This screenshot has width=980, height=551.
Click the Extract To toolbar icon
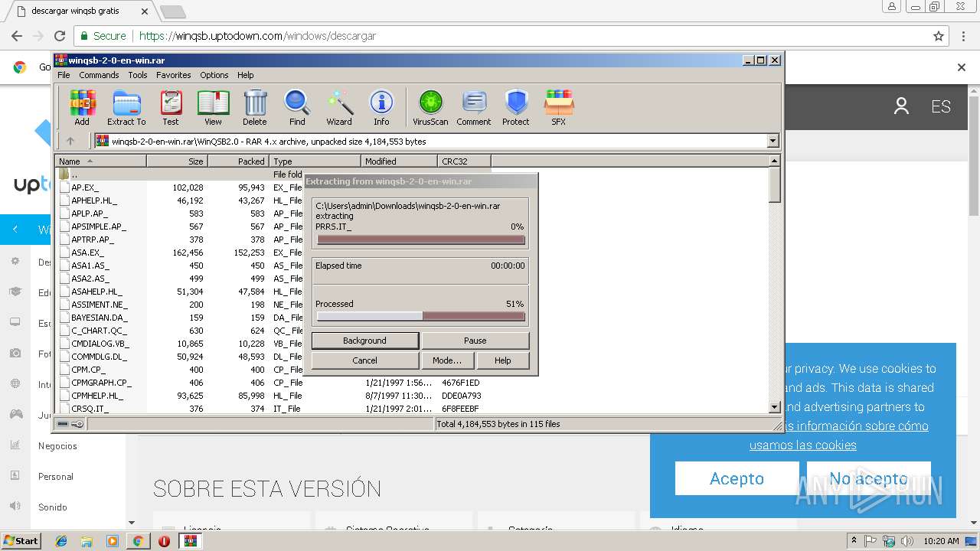coord(126,107)
